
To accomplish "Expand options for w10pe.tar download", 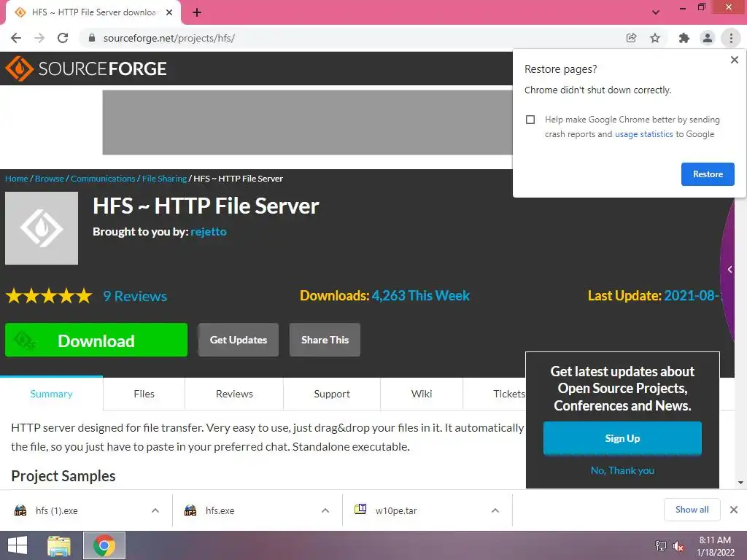I will click(495, 510).
